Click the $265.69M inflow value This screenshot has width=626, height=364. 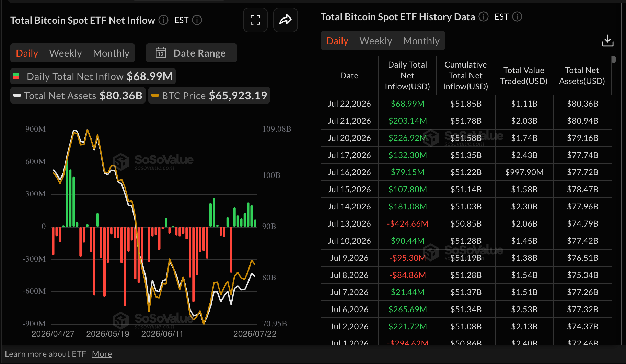pyautogui.click(x=407, y=310)
